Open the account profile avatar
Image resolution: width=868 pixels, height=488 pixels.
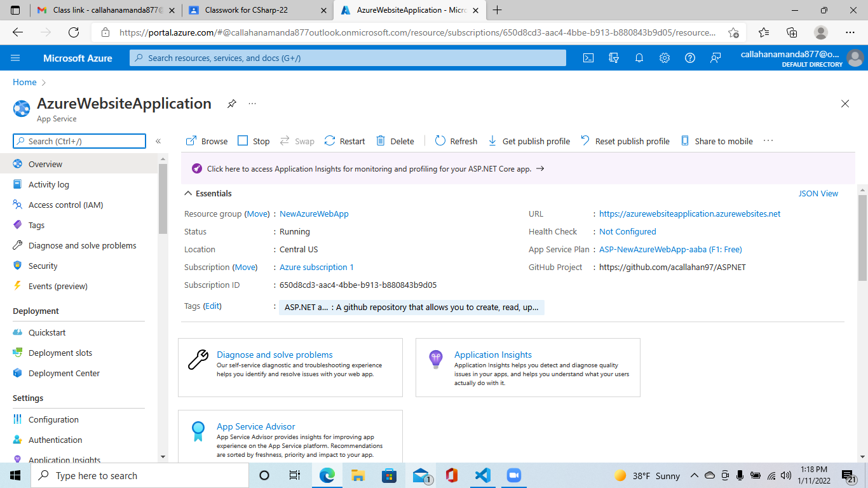click(855, 58)
